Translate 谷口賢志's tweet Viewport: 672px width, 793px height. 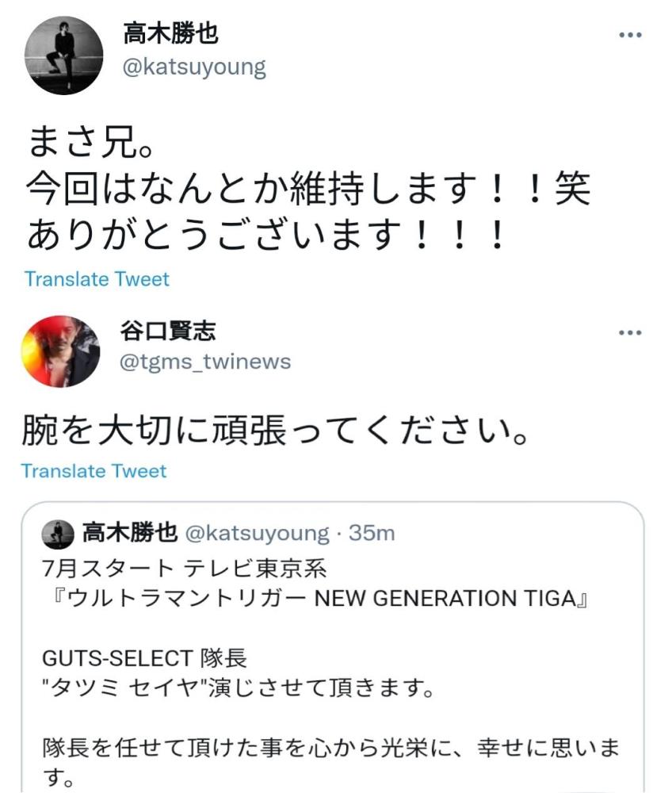pyautogui.click(x=97, y=469)
